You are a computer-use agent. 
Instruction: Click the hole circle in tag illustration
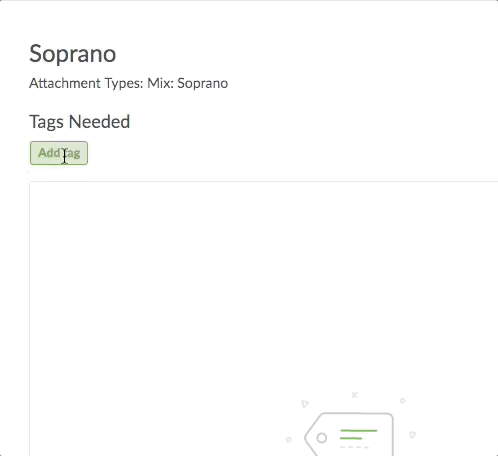(x=322, y=438)
